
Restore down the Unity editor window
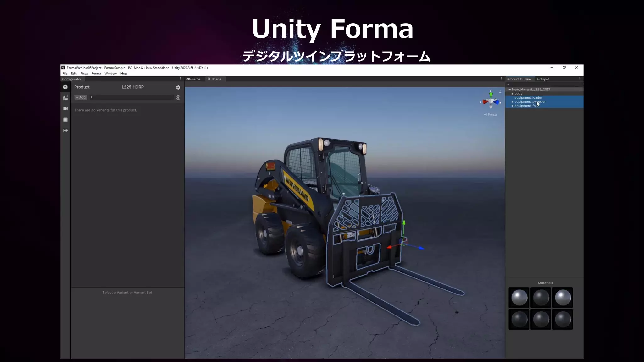pos(564,68)
